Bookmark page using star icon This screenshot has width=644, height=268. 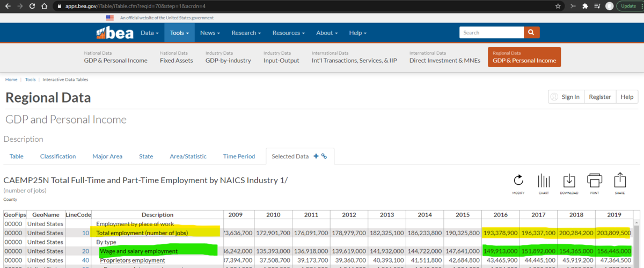[x=558, y=6]
